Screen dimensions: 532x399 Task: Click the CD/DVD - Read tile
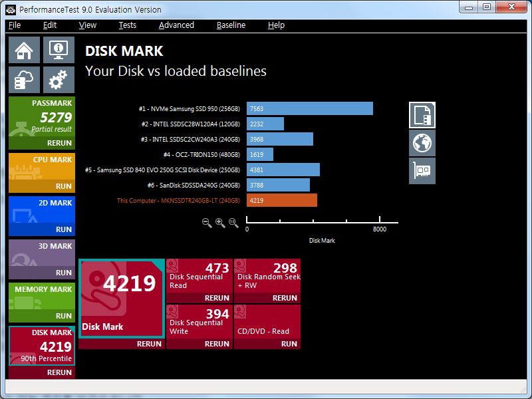tap(267, 322)
